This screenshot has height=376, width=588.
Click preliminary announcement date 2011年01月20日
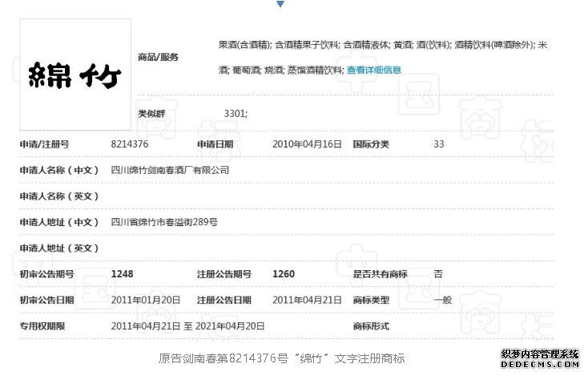tap(146, 300)
